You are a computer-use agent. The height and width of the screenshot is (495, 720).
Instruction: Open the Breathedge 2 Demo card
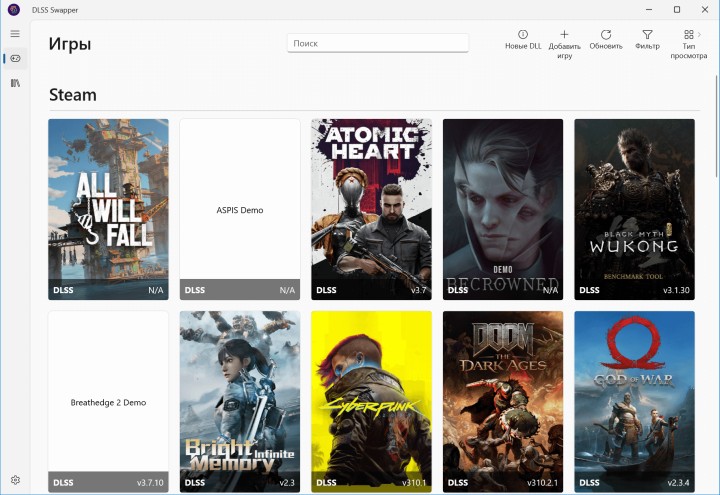(x=108, y=402)
